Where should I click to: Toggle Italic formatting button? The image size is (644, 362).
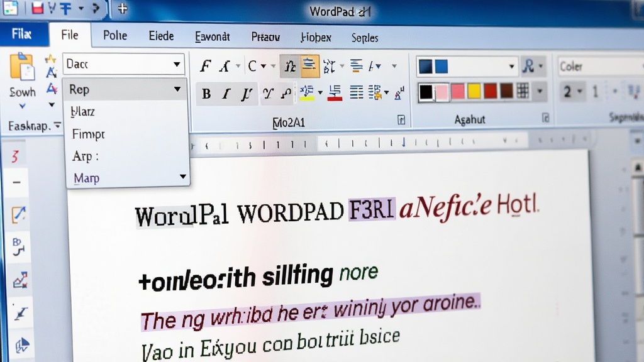226,94
